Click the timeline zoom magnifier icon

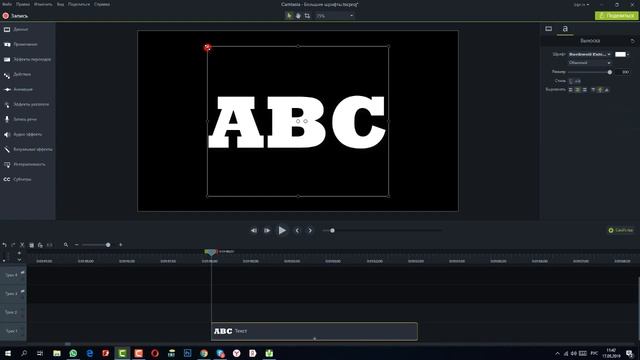(66, 245)
